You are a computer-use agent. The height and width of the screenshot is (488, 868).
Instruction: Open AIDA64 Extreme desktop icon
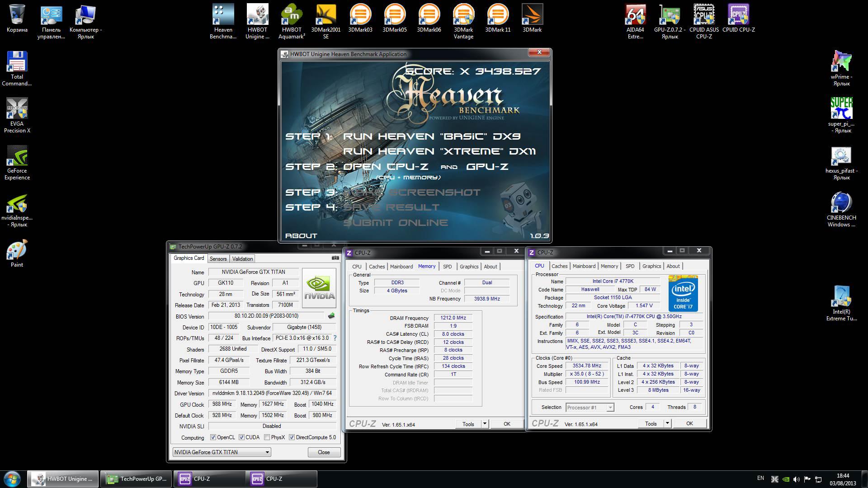coord(635,23)
